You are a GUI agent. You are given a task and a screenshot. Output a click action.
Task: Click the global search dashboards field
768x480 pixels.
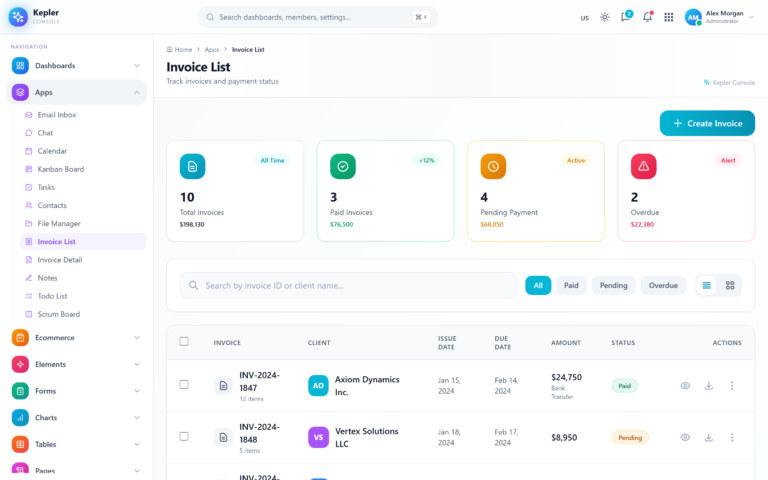(x=318, y=17)
